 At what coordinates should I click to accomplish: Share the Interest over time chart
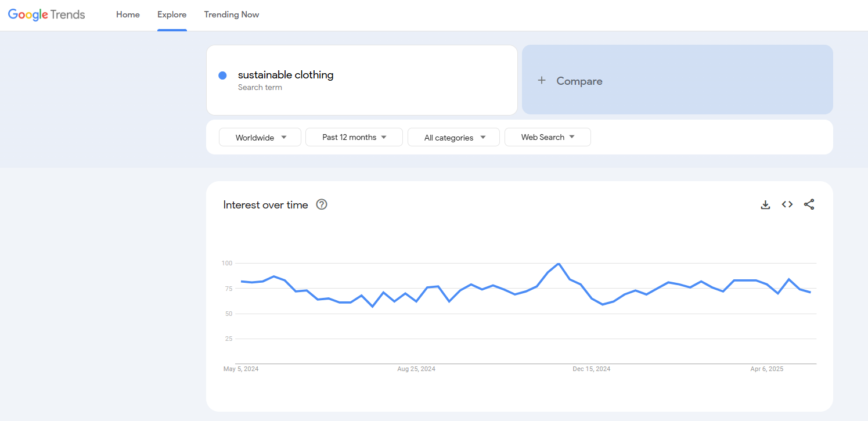click(x=809, y=204)
